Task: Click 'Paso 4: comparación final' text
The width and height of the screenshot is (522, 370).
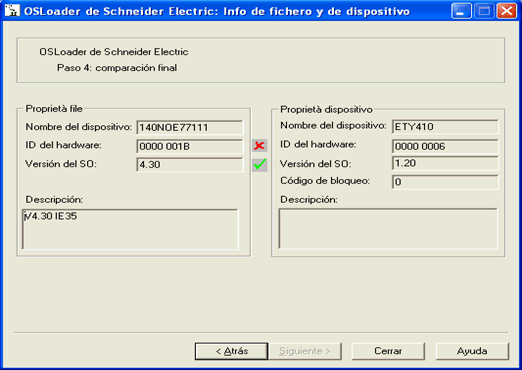Action: (117, 68)
